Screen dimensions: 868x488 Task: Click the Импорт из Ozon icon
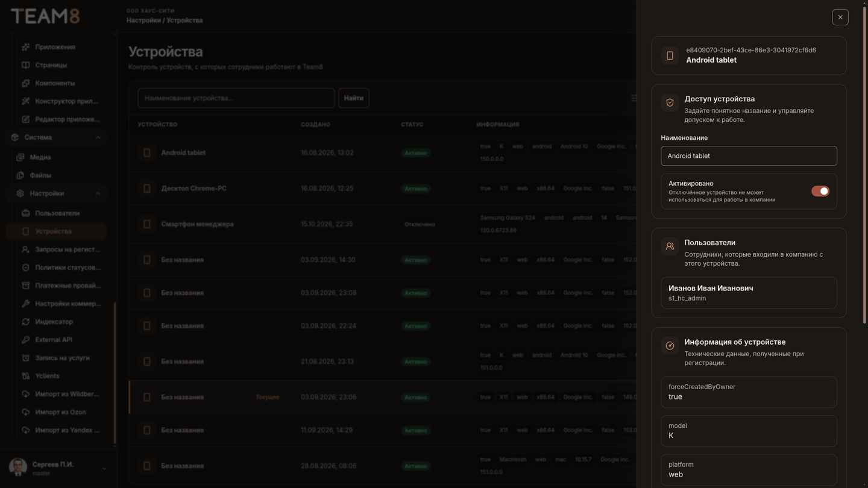[25, 412]
